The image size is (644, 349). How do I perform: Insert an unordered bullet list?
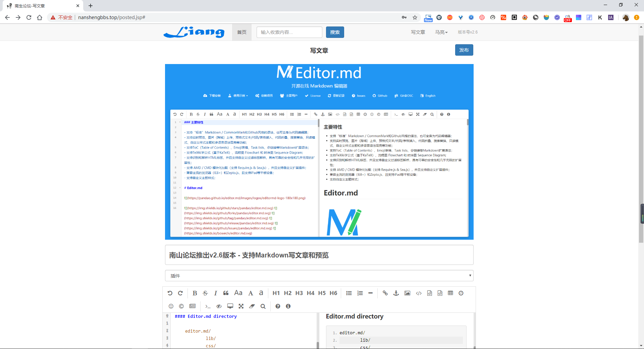tap(349, 293)
